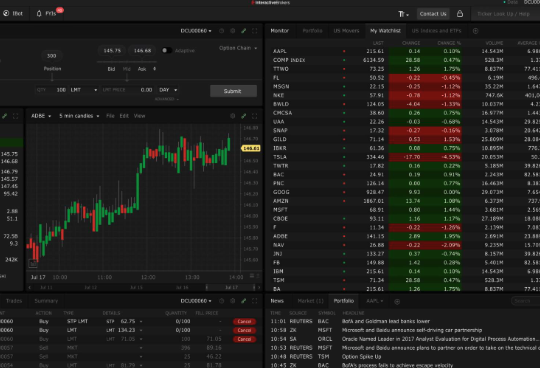Screen dimensions: 540x368
Task: Cancel the LMT 71.05 buy order
Action: coord(244,339)
